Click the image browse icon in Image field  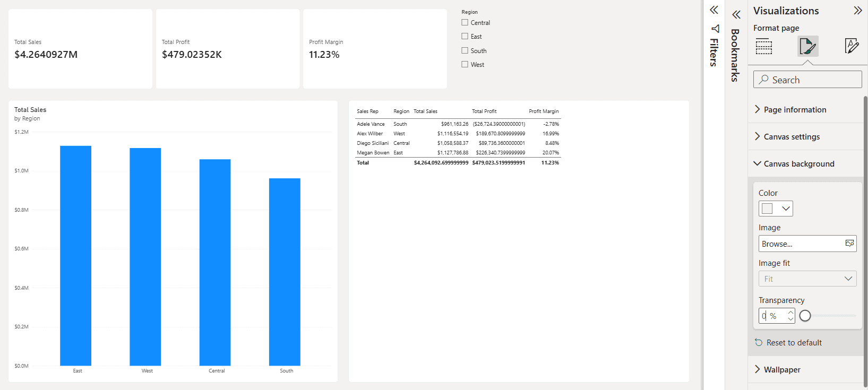click(849, 243)
